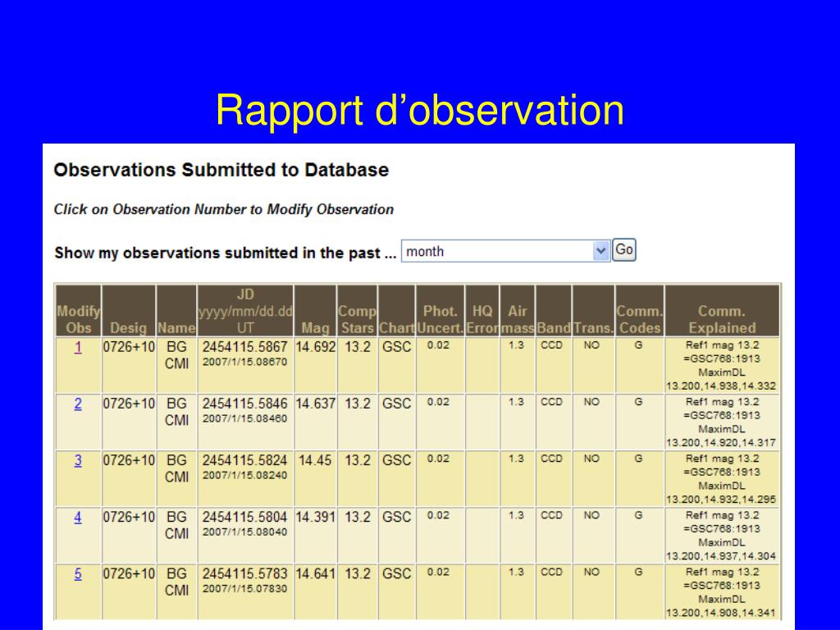The image size is (840, 630).
Task: Open observation number 4 link
Action: [x=78, y=518]
